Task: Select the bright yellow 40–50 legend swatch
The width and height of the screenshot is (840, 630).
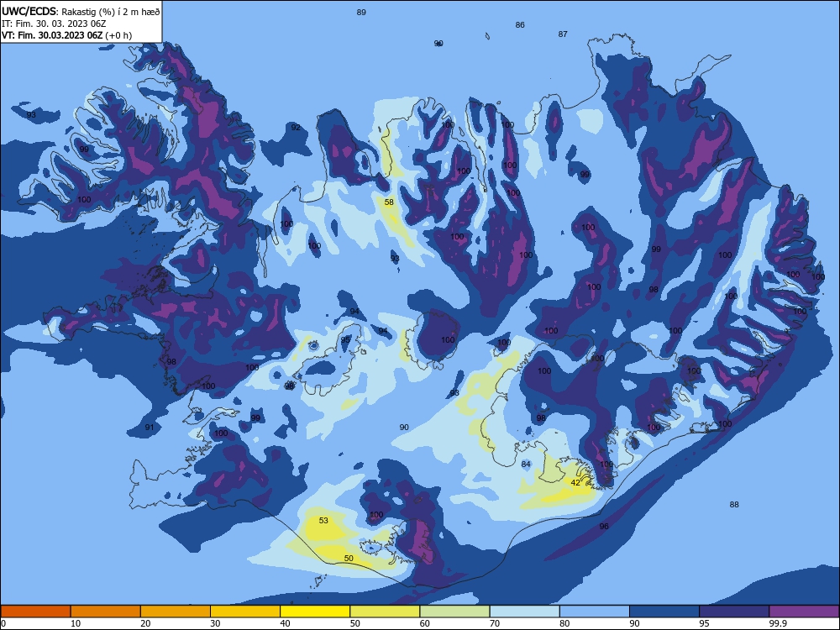Action: click(x=315, y=612)
